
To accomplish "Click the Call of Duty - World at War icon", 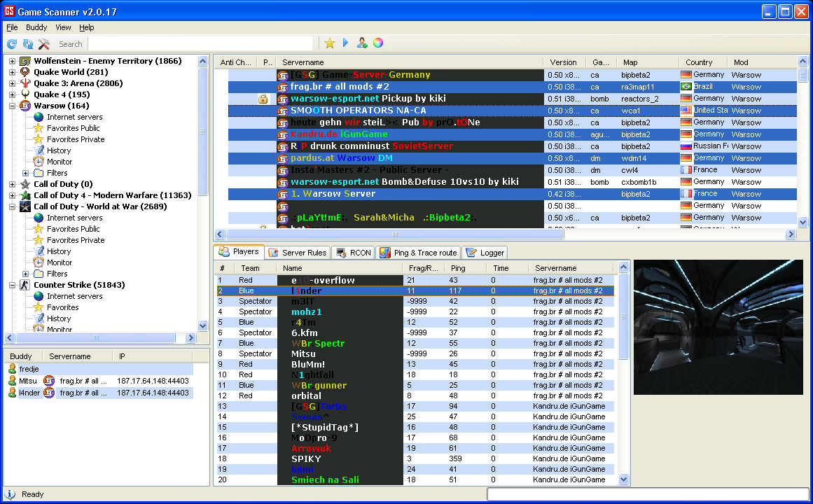I will [x=25, y=206].
